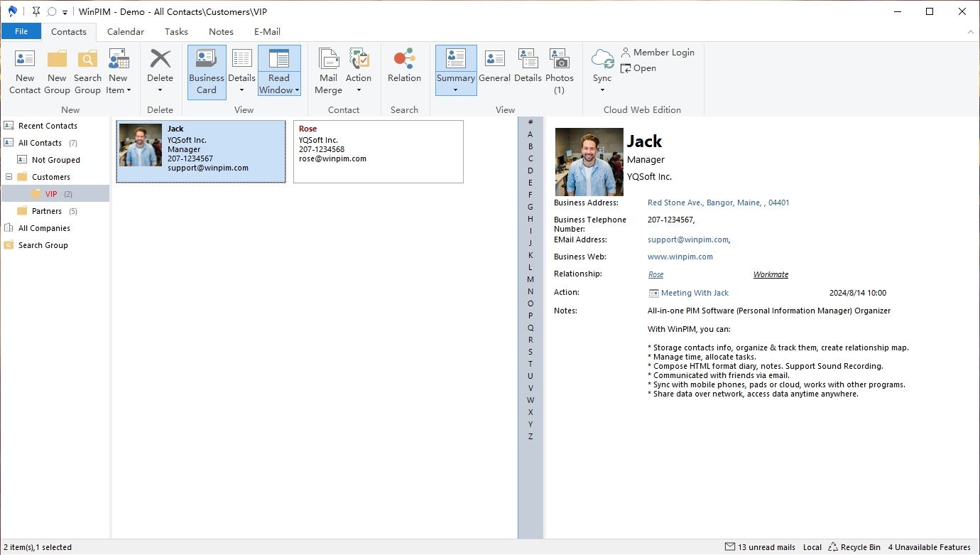Open the www.winpim.com web link
Image resolution: width=980 pixels, height=555 pixels.
[x=680, y=257]
